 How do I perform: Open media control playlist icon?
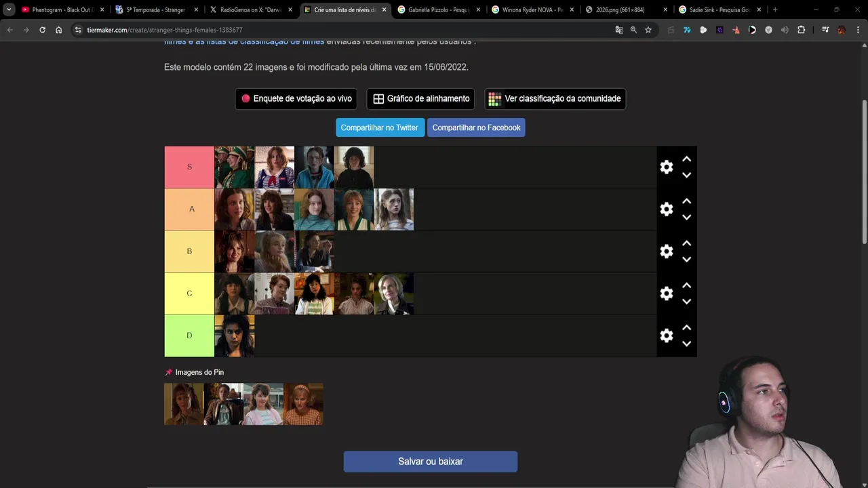(x=825, y=30)
